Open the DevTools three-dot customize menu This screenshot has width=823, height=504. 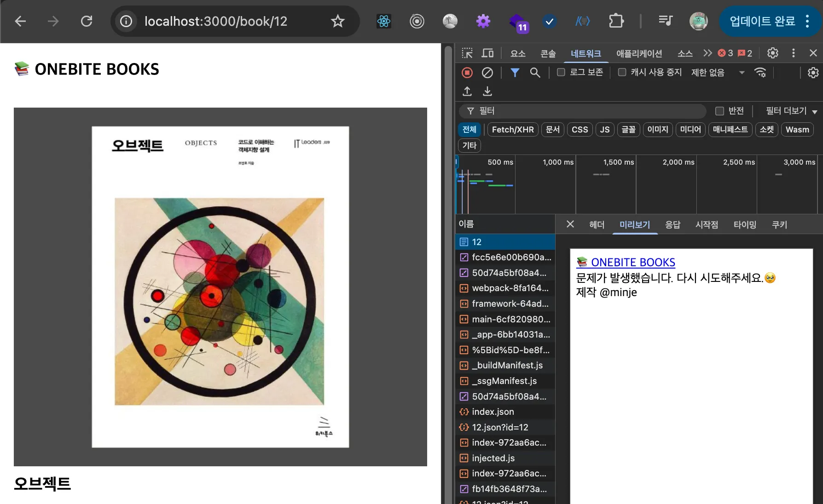click(793, 53)
